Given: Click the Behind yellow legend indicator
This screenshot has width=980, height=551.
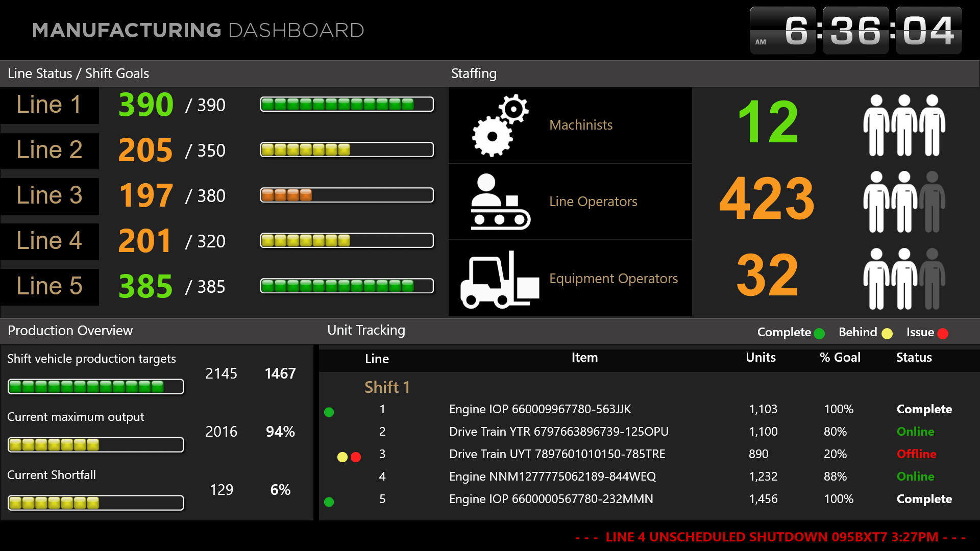Looking at the screenshot, I should 887,334.
